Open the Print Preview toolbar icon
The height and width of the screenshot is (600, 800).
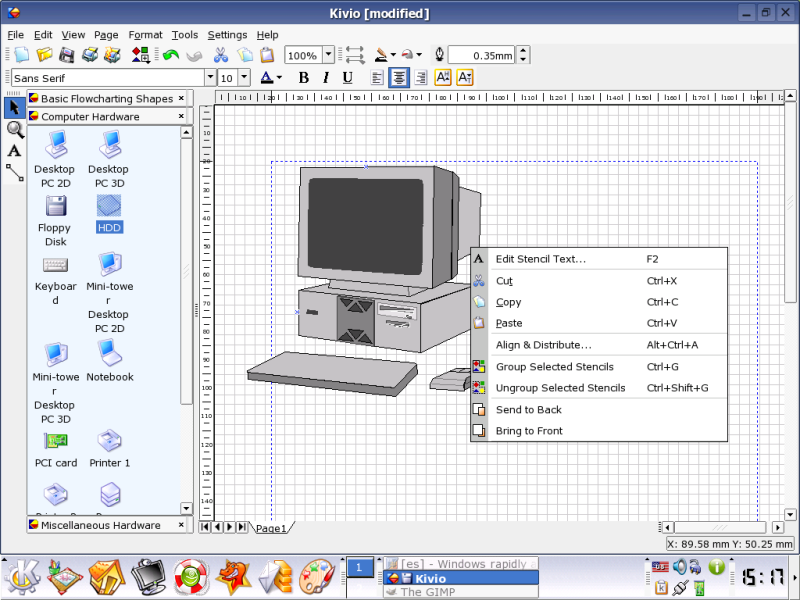(x=112, y=55)
